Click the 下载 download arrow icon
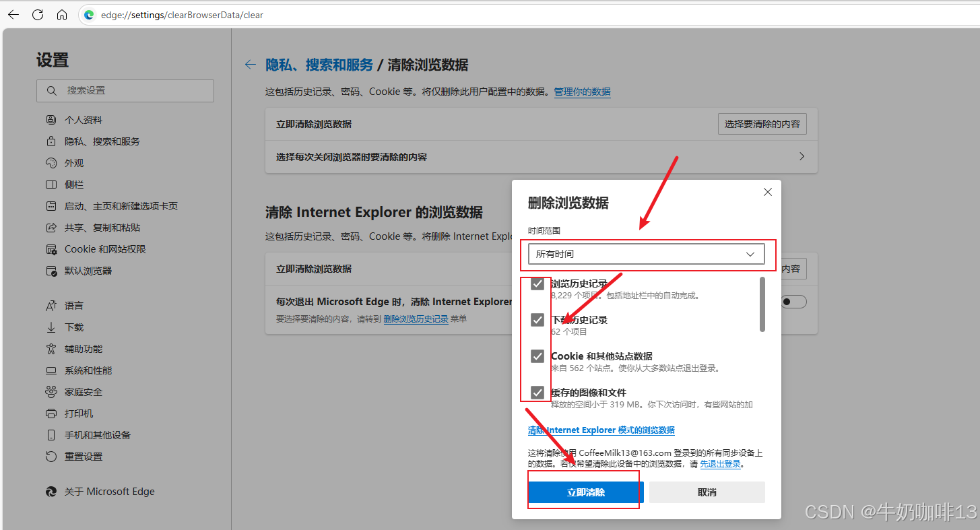980x530 pixels. tap(51, 327)
